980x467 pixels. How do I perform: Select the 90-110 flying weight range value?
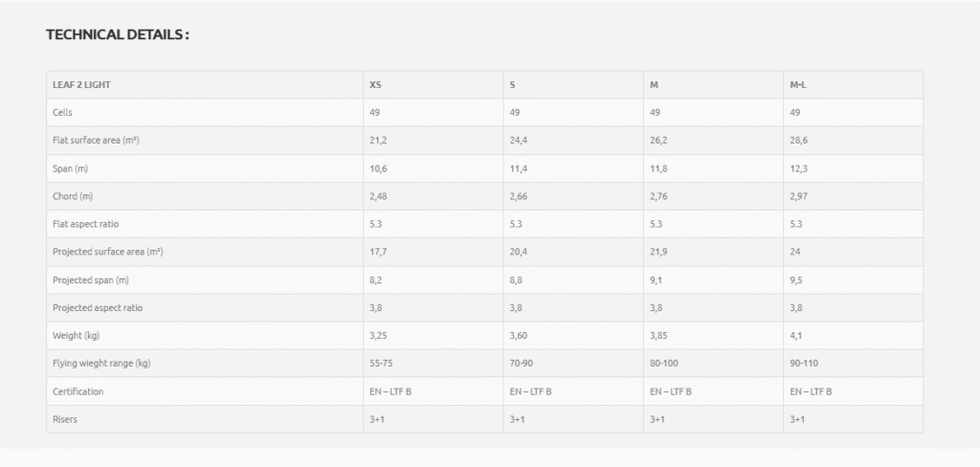[x=804, y=364]
